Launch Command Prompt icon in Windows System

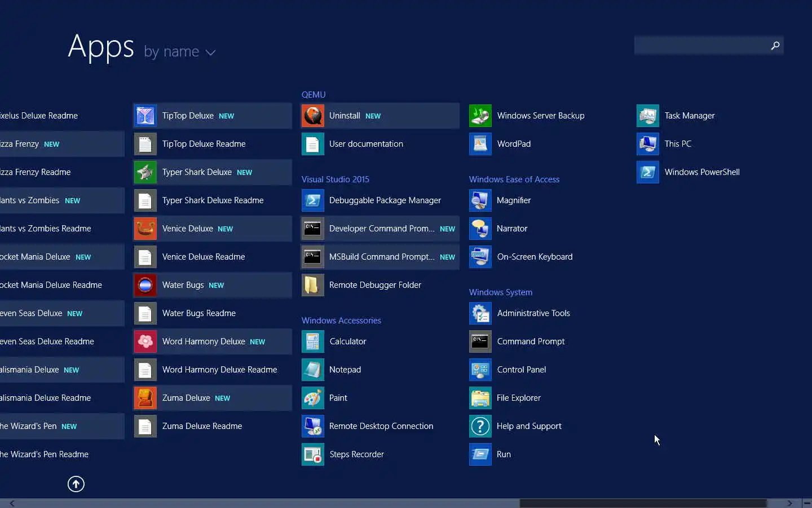pyautogui.click(x=480, y=341)
